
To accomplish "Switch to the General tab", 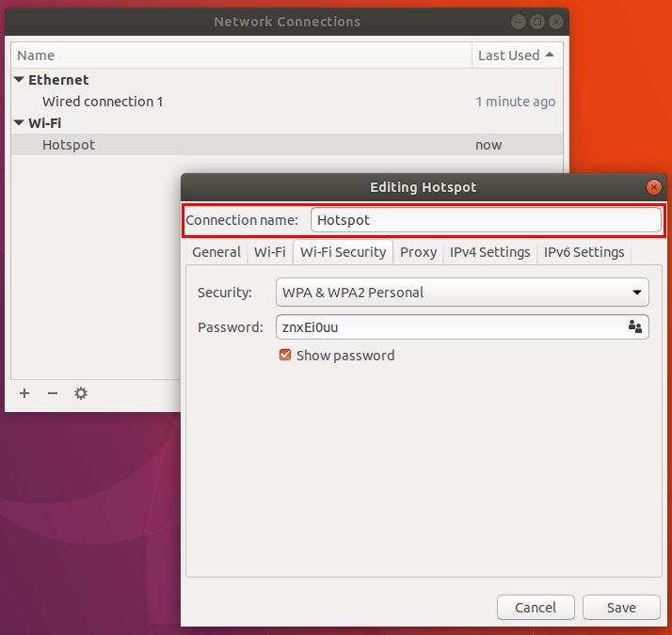I will tap(216, 252).
